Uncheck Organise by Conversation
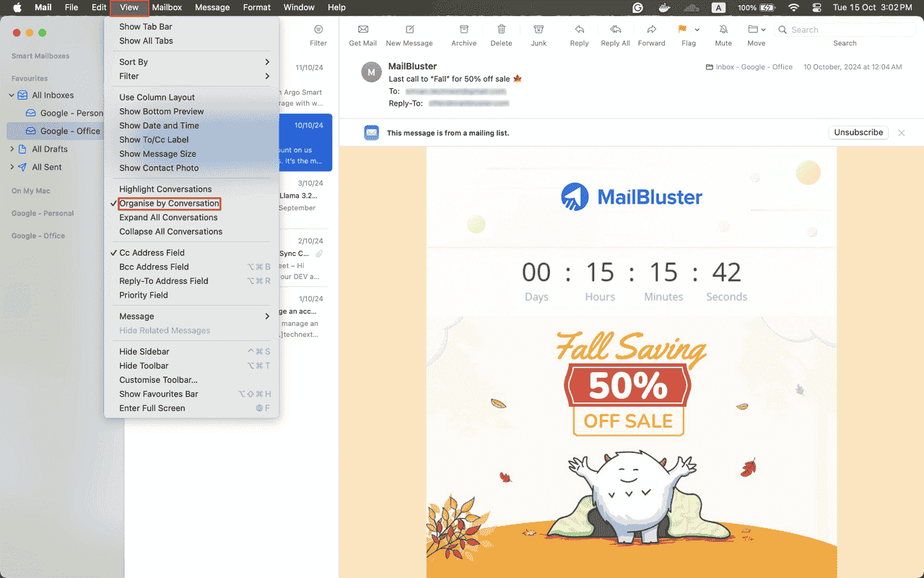The image size is (924, 578). (170, 203)
